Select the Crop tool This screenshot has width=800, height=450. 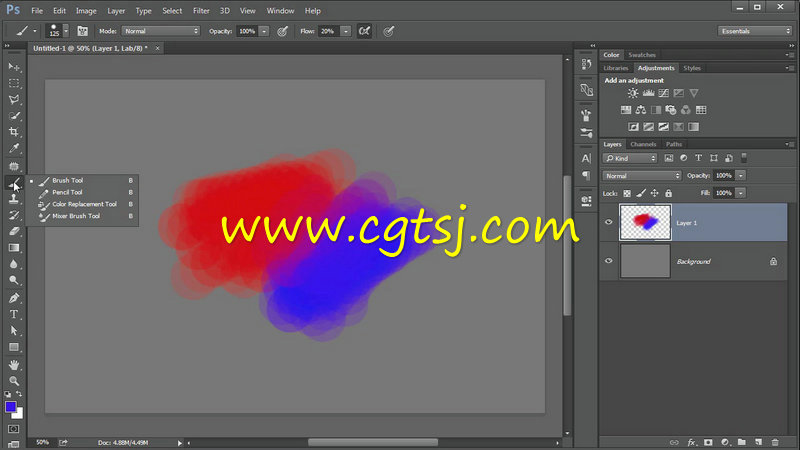14,132
